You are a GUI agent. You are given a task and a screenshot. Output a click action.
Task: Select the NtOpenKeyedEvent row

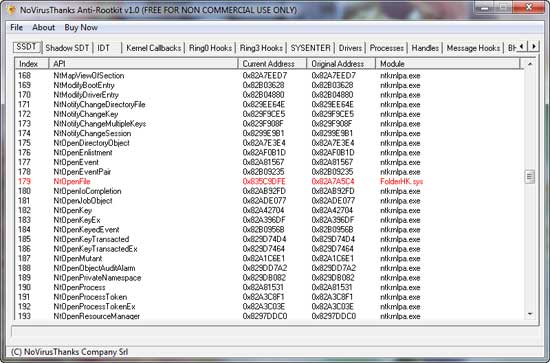(x=269, y=229)
